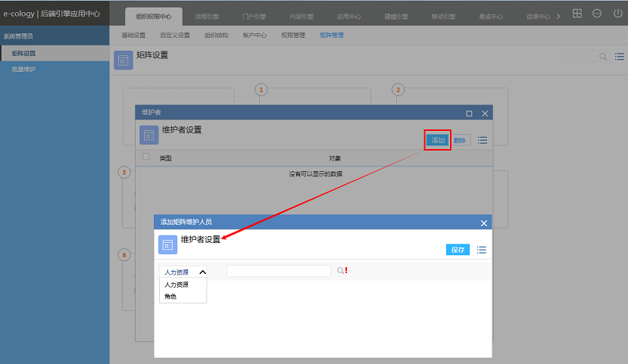The image size is (628, 364).
Task: Click 保存 button in add dialog
Action: 458,250
